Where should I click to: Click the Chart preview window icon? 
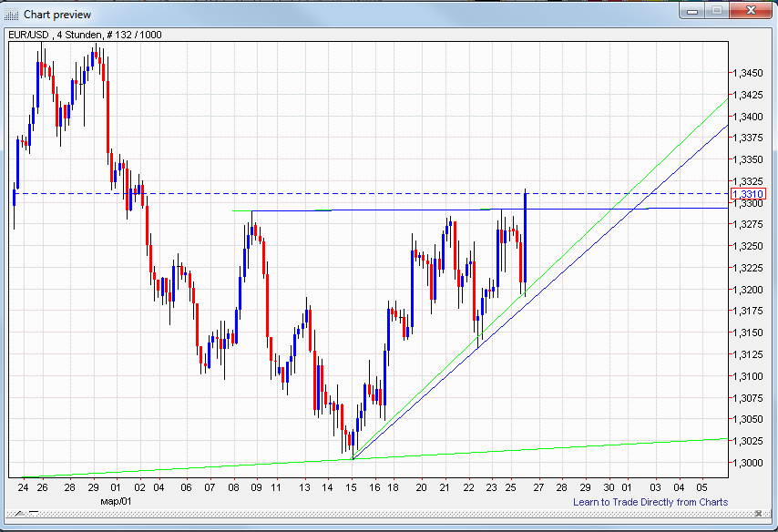pyautogui.click(x=12, y=15)
